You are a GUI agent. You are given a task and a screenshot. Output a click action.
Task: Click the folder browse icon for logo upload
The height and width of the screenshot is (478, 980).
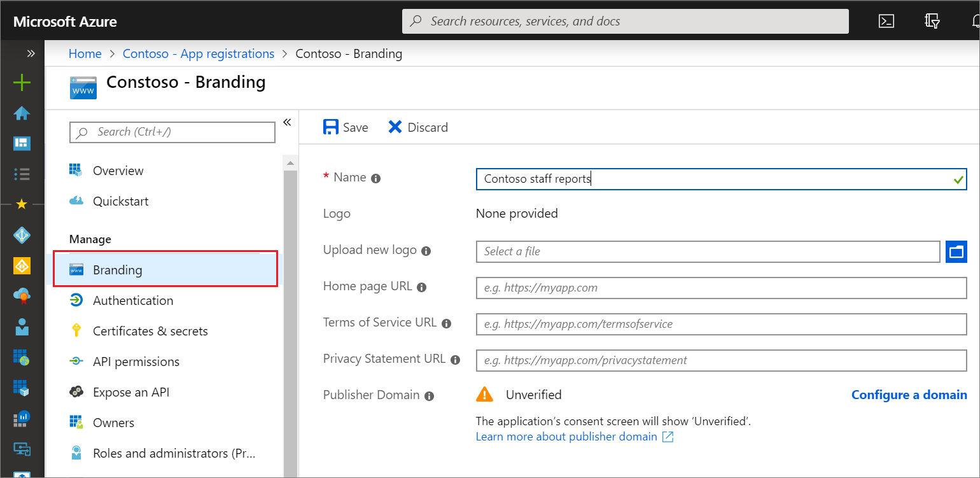(956, 251)
